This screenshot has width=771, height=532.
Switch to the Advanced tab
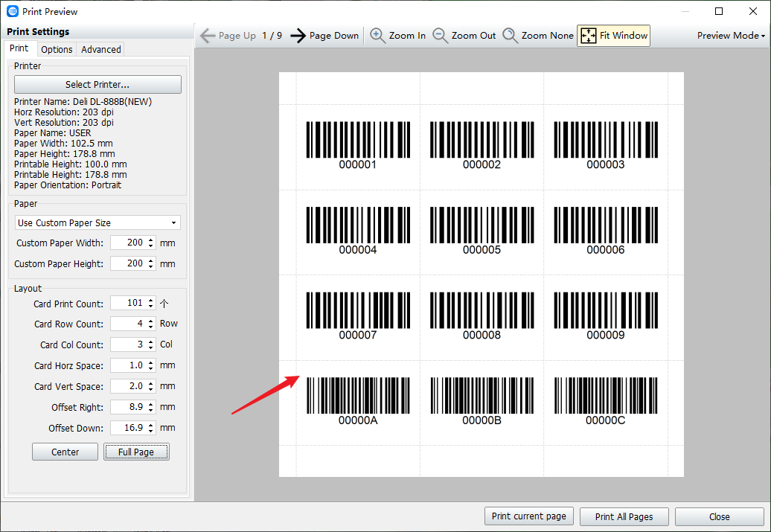(100, 49)
